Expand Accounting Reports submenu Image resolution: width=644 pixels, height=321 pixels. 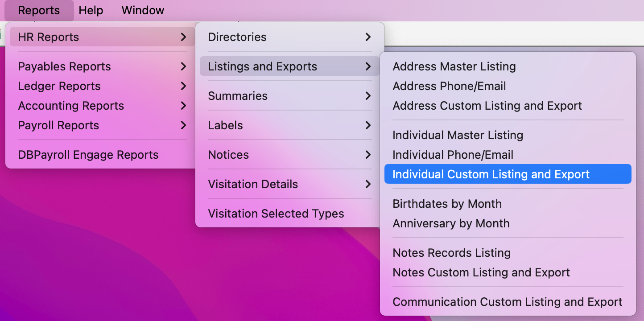(x=102, y=106)
